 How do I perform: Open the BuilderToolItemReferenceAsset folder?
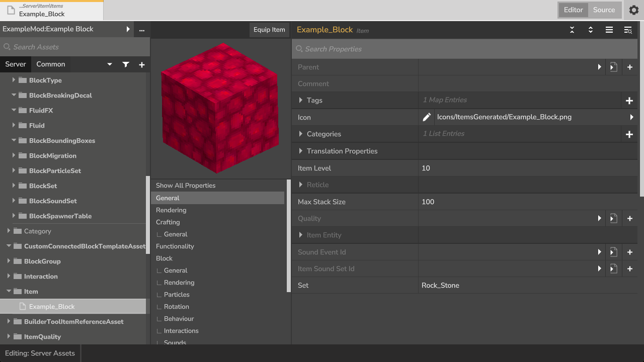pos(73,322)
